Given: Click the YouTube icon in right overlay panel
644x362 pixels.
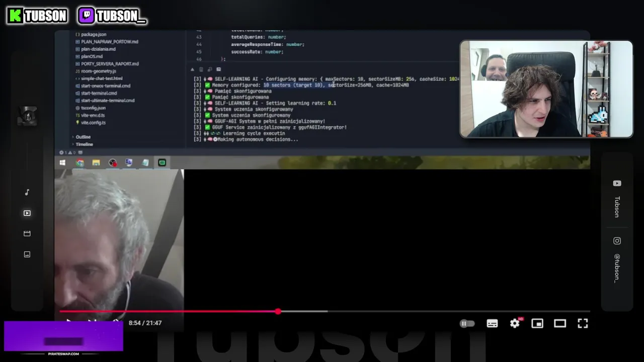Looking at the screenshot, I should coord(617,184).
